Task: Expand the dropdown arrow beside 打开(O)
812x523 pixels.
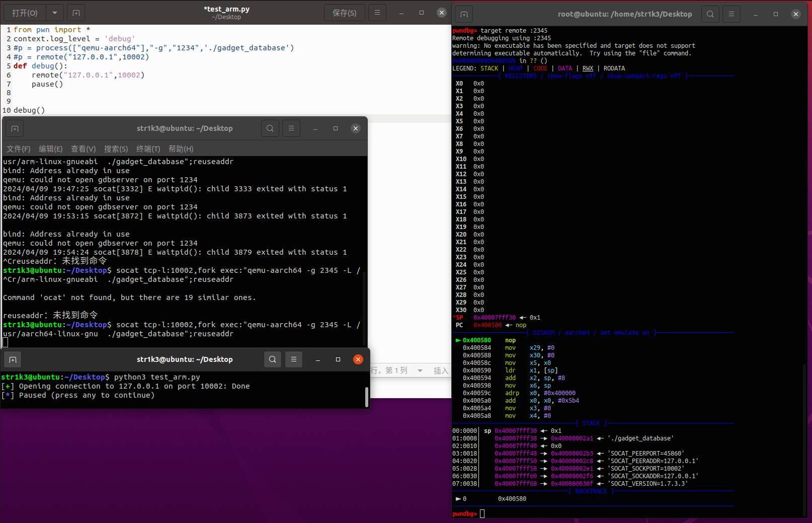Action: pyautogui.click(x=55, y=13)
